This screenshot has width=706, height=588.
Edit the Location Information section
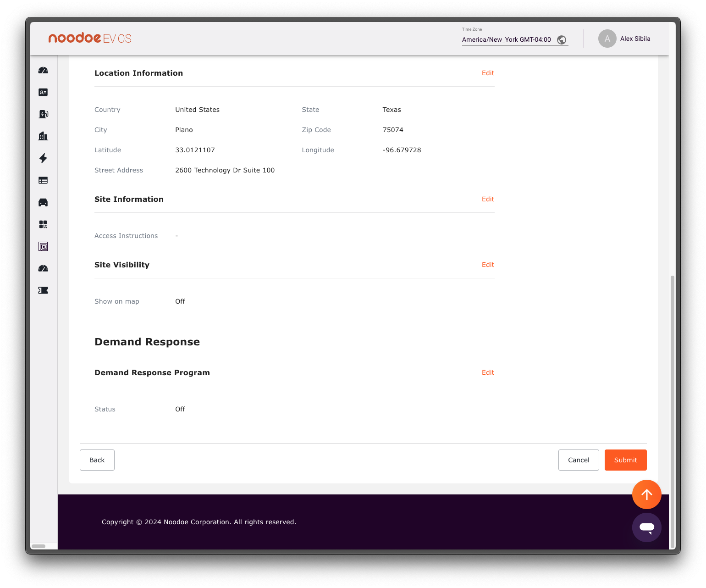(488, 73)
